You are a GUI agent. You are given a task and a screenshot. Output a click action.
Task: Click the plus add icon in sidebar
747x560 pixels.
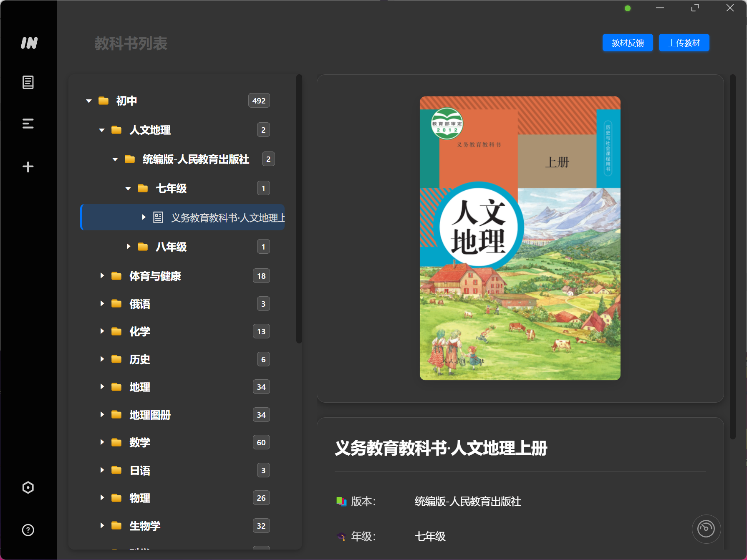[x=28, y=167]
